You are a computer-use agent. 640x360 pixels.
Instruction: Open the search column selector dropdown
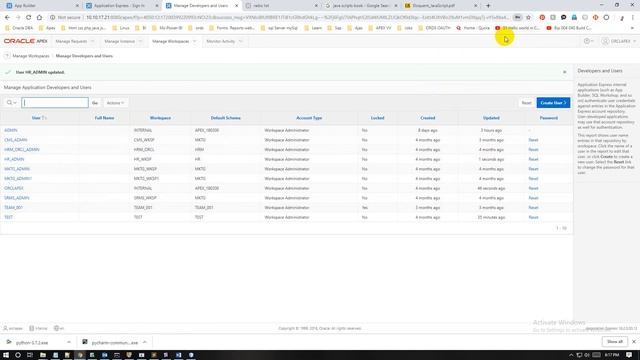(11, 102)
